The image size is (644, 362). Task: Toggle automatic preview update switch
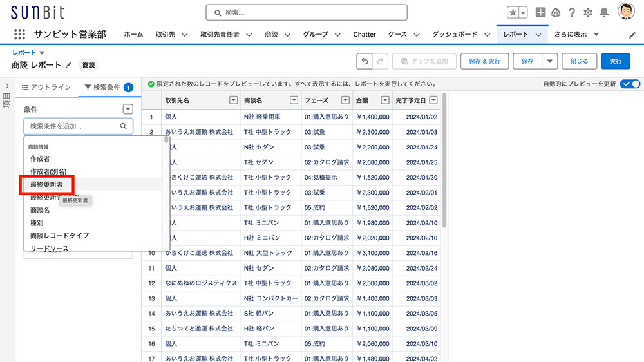click(x=630, y=84)
